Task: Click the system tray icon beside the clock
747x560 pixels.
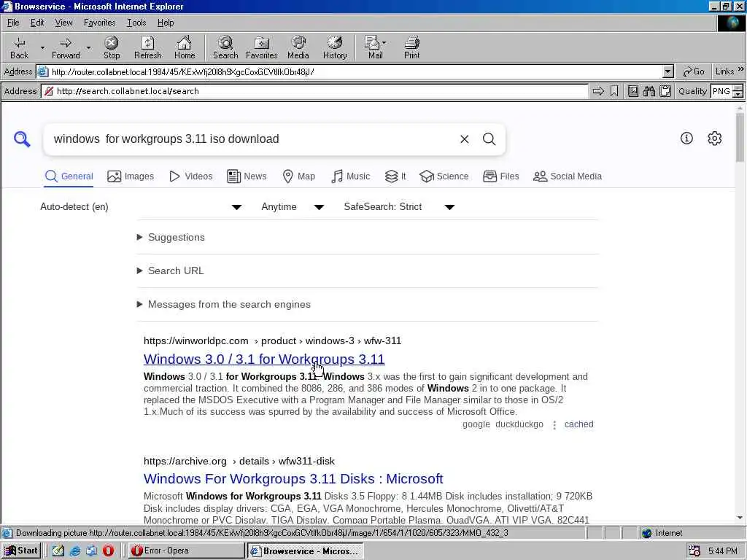Action: coord(694,551)
